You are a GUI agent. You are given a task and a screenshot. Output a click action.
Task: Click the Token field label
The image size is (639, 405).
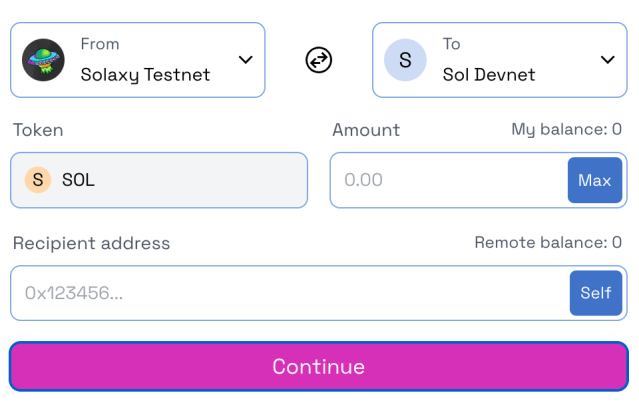tap(38, 130)
